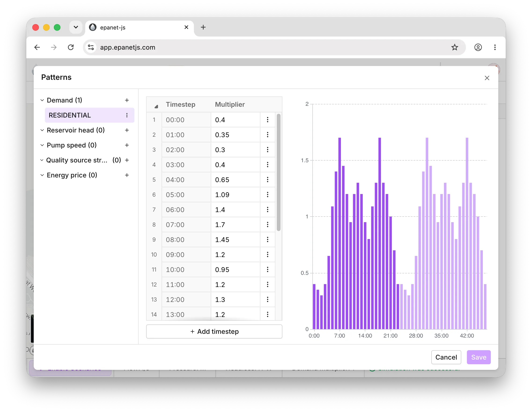Click the timestep table scrollbar thumb
Image resolution: width=532 pixels, height=412 pixels.
[x=278, y=172]
